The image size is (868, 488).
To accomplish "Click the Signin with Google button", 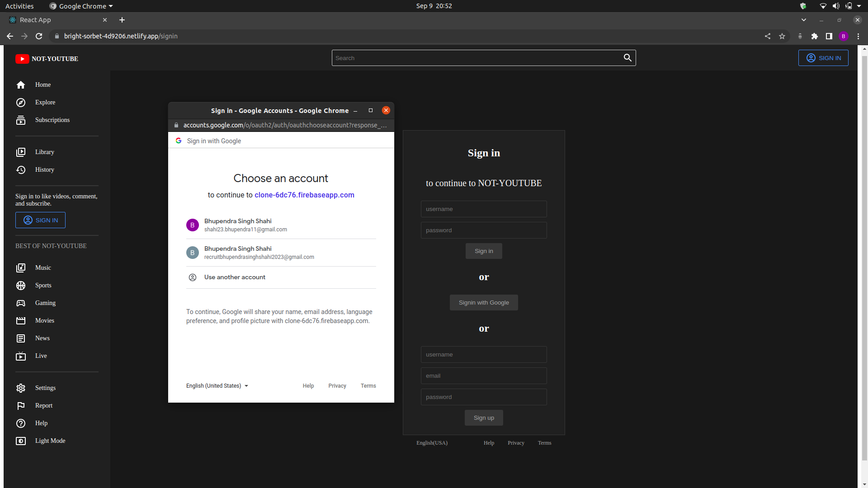I will [484, 302].
